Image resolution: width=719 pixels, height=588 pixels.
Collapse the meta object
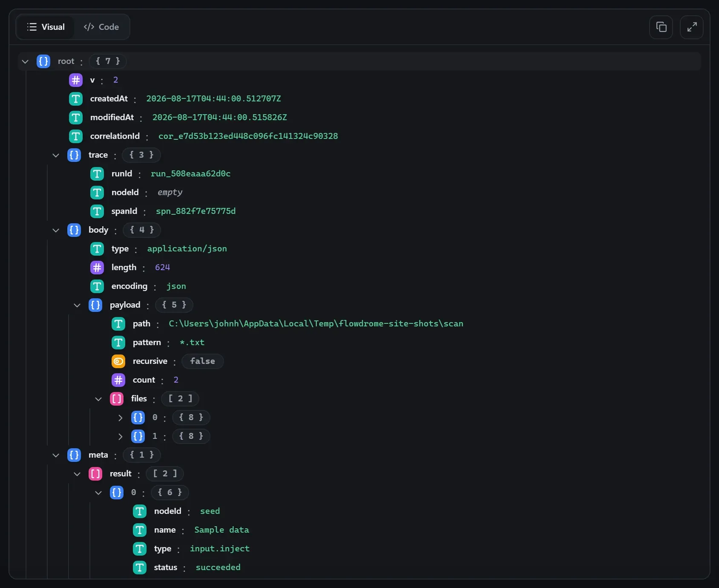[x=56, y=455]
